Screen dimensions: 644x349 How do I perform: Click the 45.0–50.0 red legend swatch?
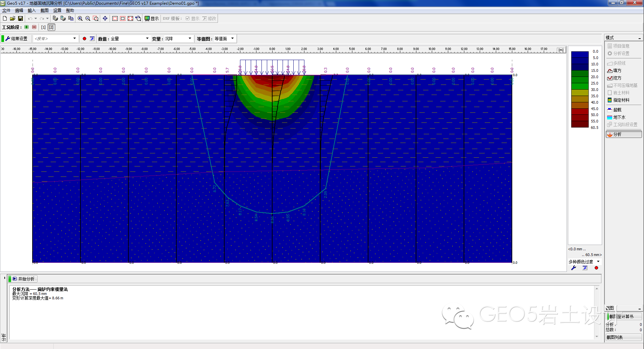click(x=580, y=112)
